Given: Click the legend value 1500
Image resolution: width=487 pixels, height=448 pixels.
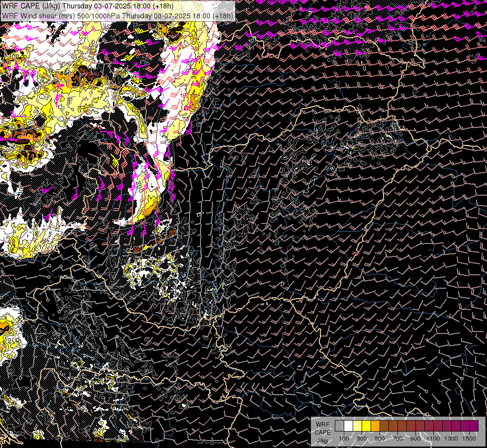Looking at the screenshot, I should [x=469, y=439].
